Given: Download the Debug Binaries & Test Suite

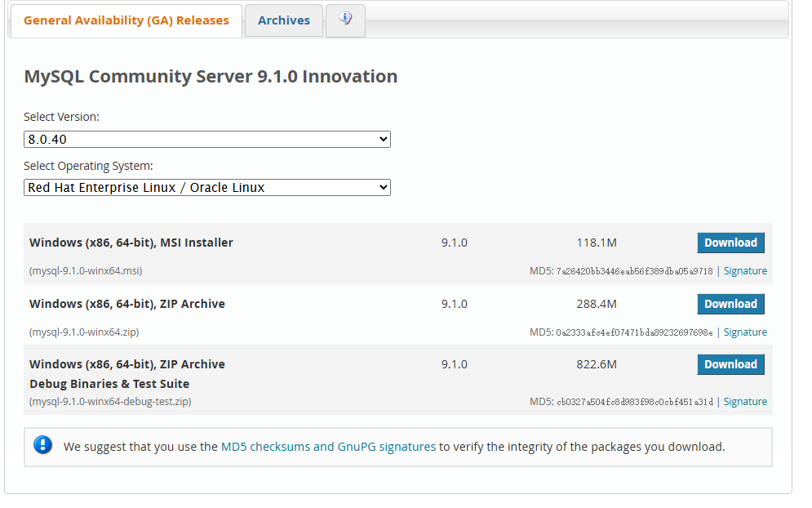Looking at the screenshot, I should (x=730, y=364).
